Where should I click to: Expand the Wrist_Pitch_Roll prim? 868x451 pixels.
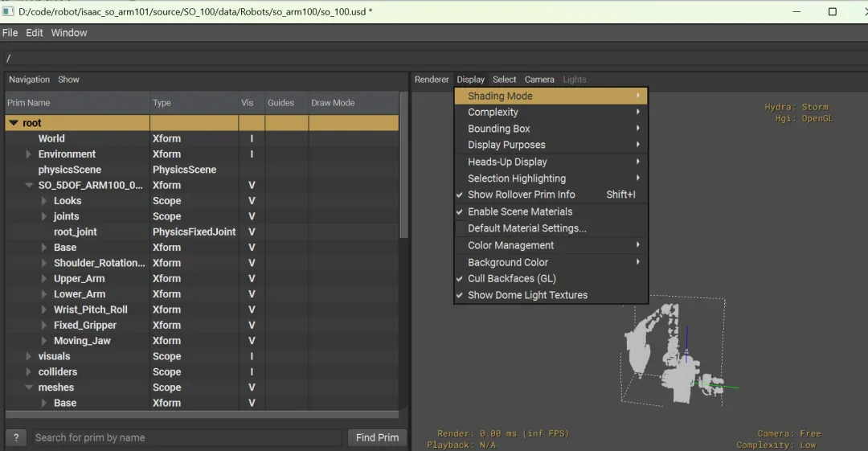pyautogui.click(x=43, y=310)
